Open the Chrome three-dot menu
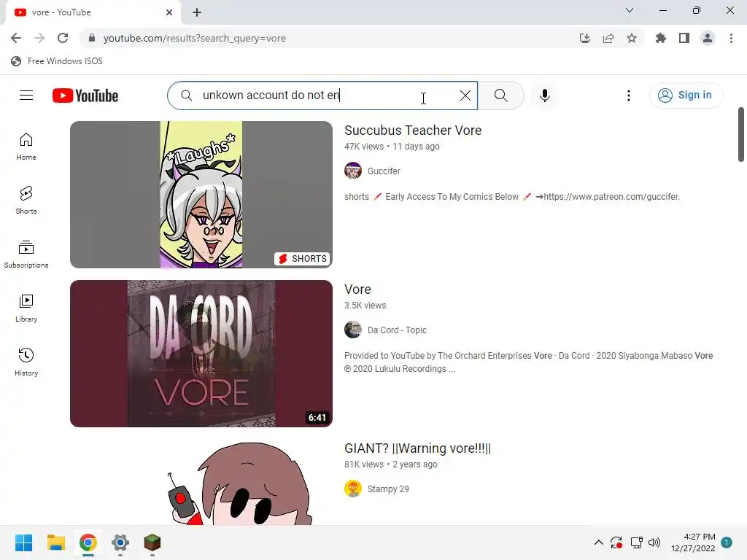The width and height of the screenshot is (747, 560). [731, 38]
